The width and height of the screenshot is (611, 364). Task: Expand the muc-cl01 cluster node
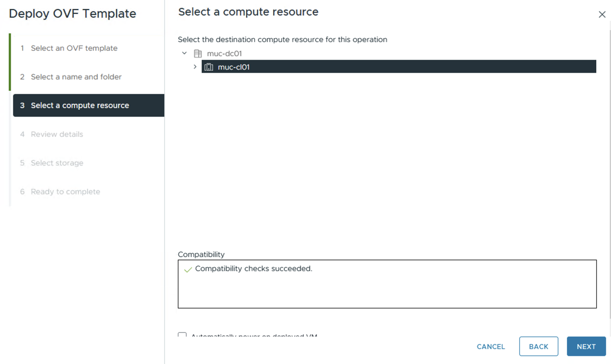tap(195, 67)
